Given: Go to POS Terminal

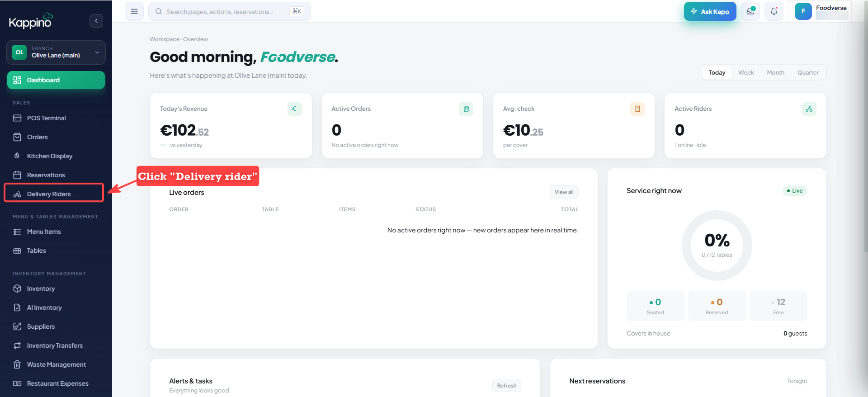Looking at the screenshot, I should click(x=56, y=118).
